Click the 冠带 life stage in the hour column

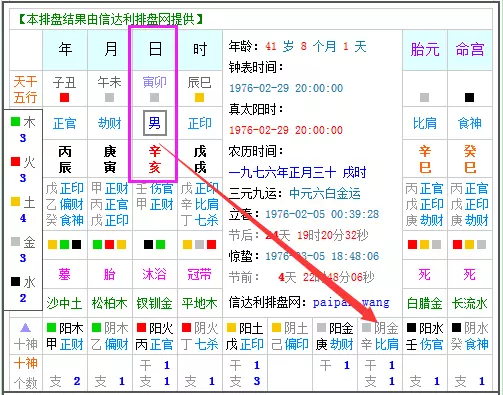coord(199,275)
